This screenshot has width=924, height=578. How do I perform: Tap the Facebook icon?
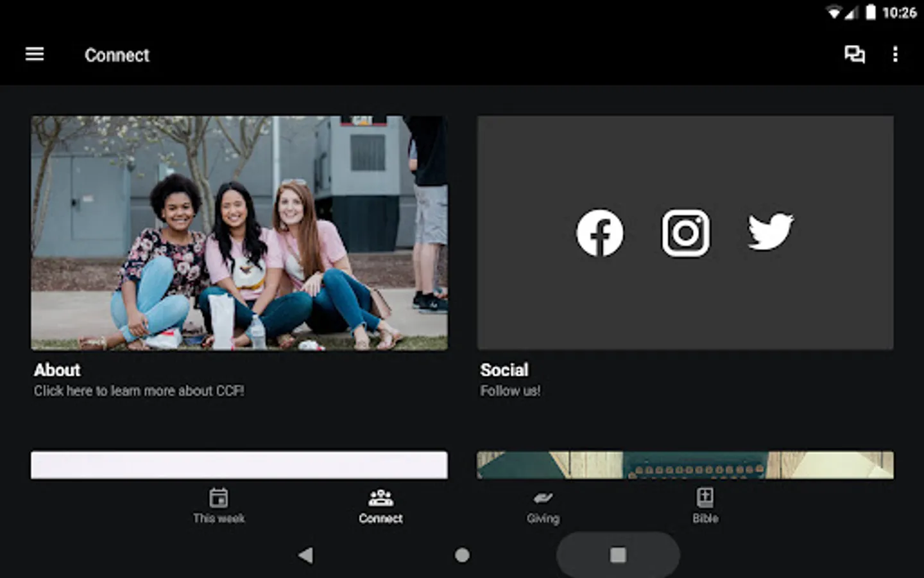point(599,232)
